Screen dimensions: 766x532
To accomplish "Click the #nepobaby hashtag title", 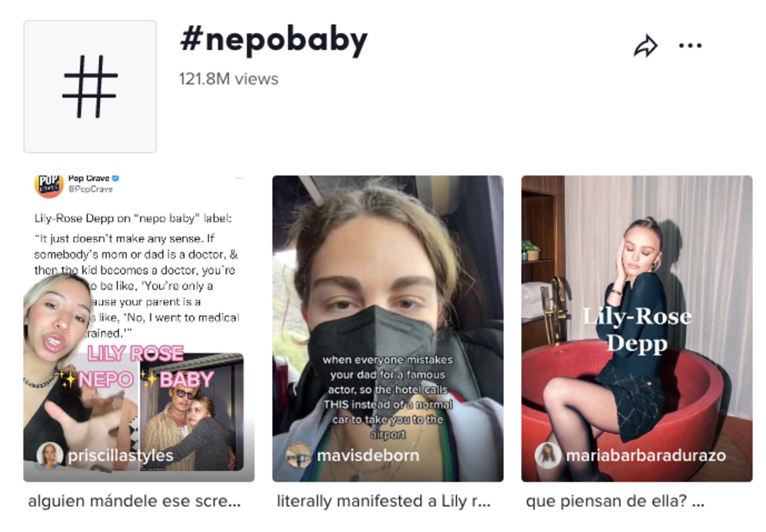I will [274, 40].
